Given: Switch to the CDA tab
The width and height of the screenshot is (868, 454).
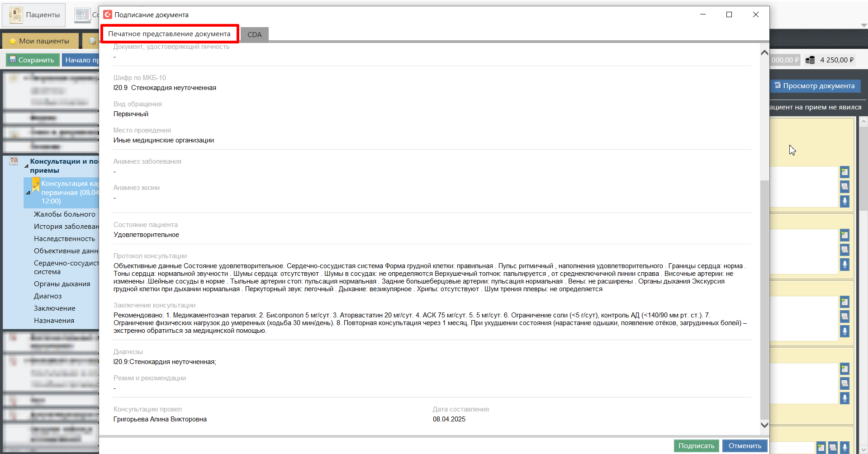Looking at the screenshot, I should pyautogui.click(x=254, y=35).
